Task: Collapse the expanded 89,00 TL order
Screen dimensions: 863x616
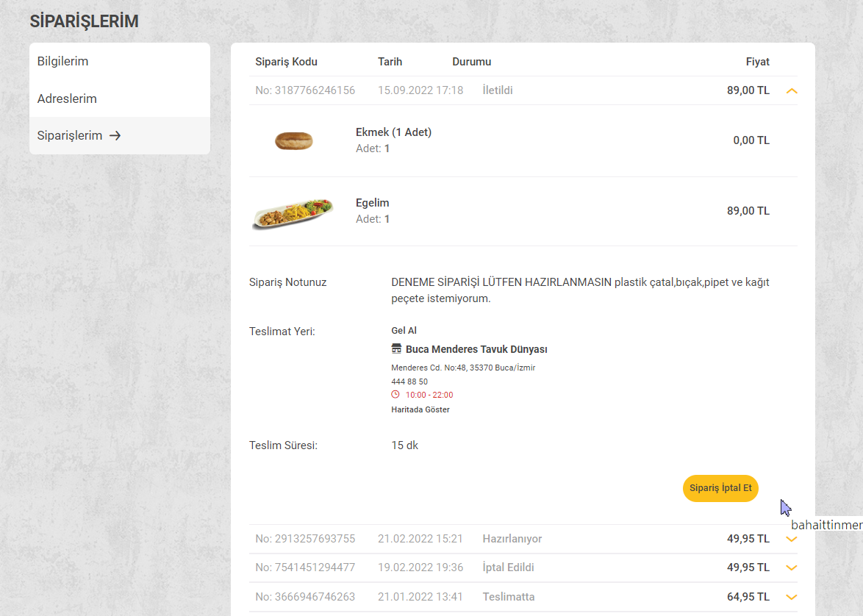Action: pyautogui.click(x=792, y=91)
